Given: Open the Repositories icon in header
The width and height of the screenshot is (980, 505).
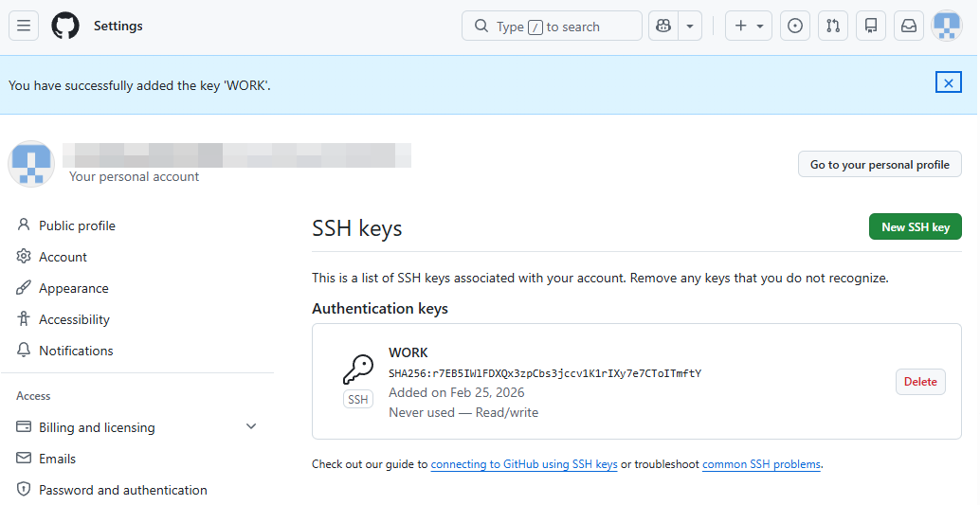Looking at the screenshot, I should (870, 26).
